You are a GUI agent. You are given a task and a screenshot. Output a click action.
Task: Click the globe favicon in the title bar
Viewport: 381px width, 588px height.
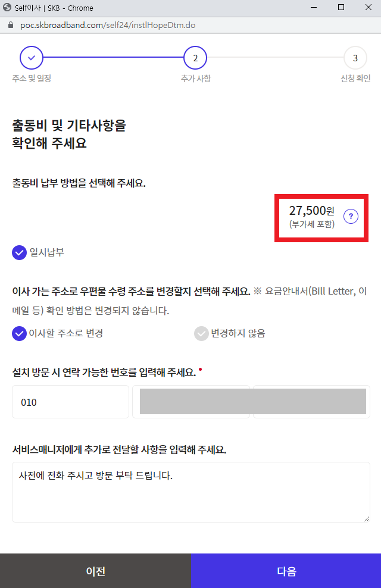point(7,7)
